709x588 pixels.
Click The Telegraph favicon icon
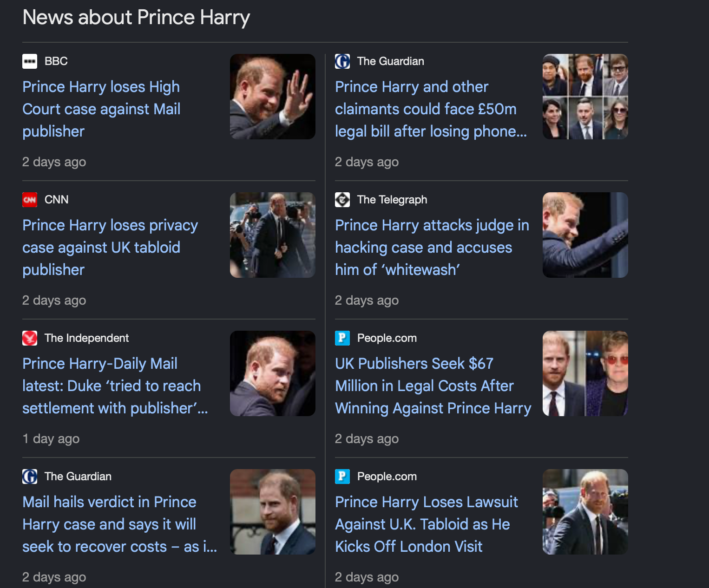coord(342,200)
